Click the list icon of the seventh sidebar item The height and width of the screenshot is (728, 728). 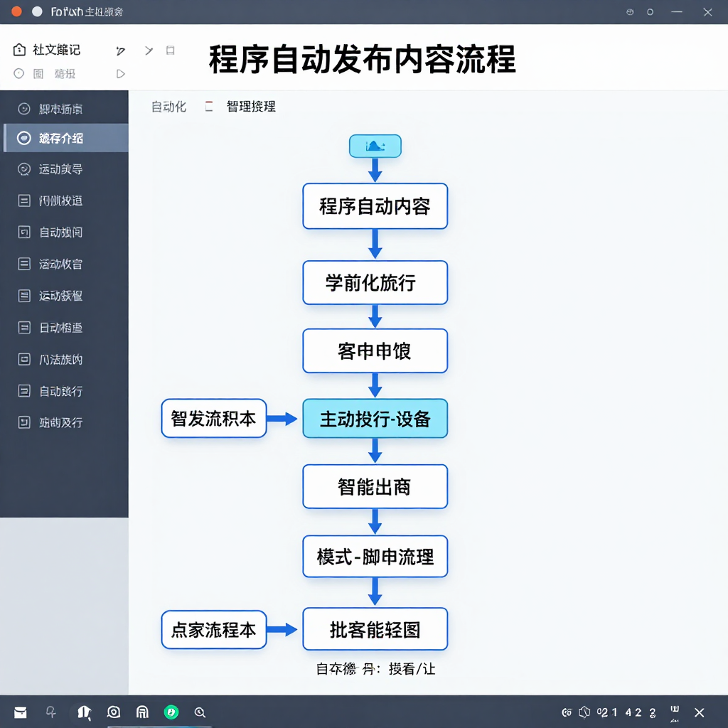click(24, 296)
